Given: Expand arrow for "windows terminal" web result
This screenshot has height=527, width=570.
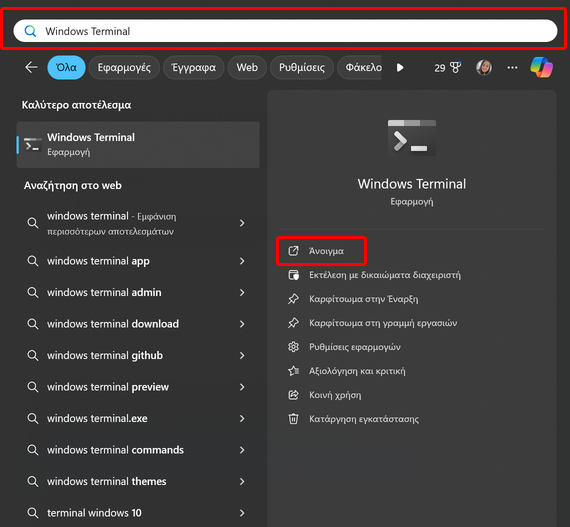Looking at the screenshot, I should 242,223.
